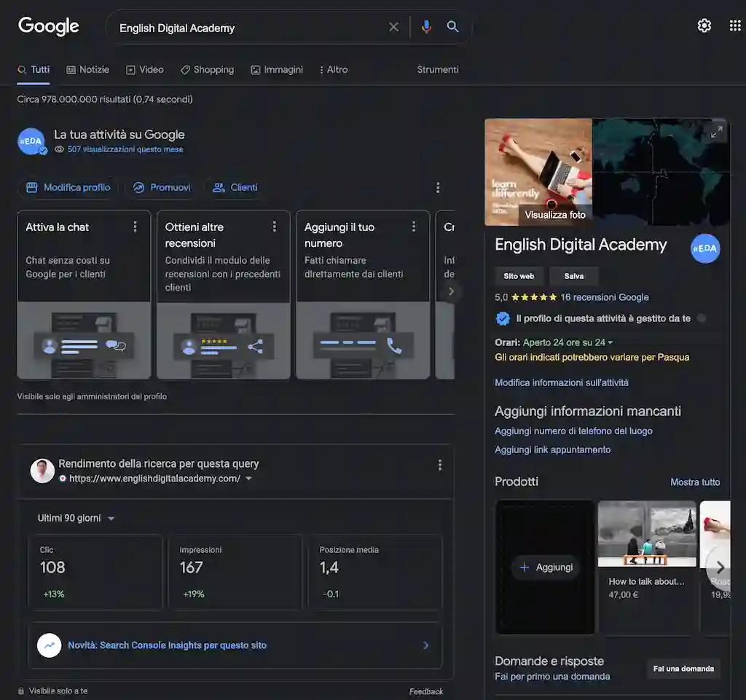Click the Posizione media 1,4 metric card
This screenshot has height=700, width=746.
375,572
